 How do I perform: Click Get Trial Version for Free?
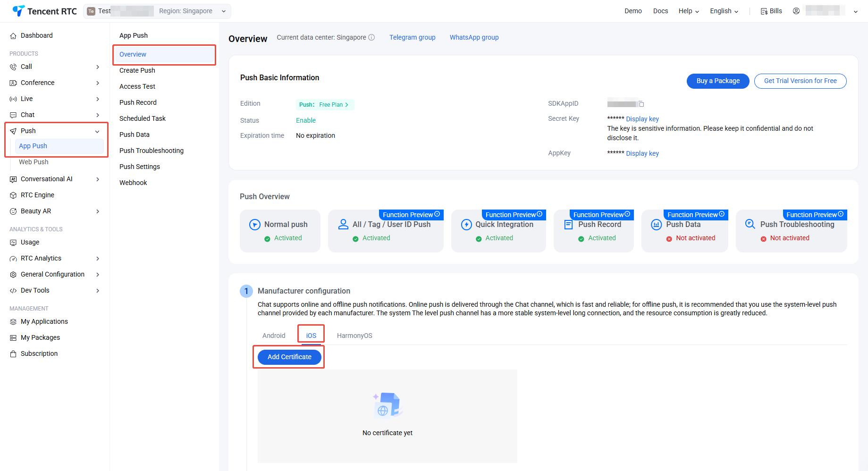[800, 81]
